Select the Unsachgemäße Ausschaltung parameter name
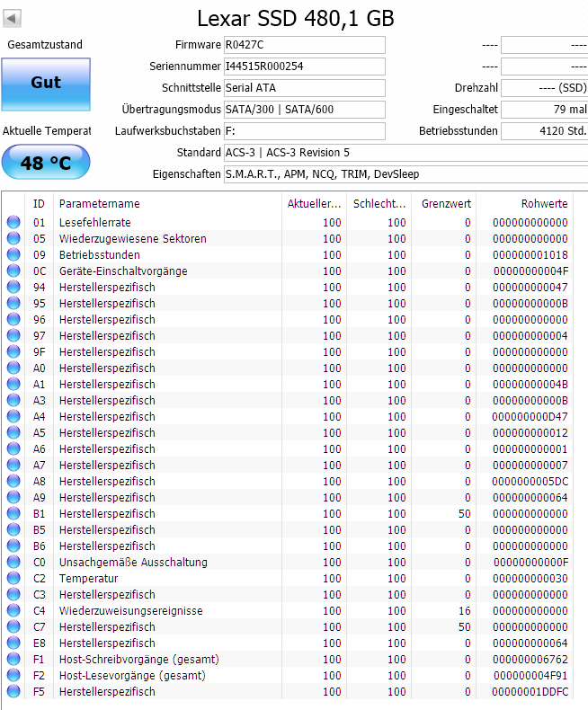Image resolution: width=588 pixels, height=710 pixels. tap(133, 563)
